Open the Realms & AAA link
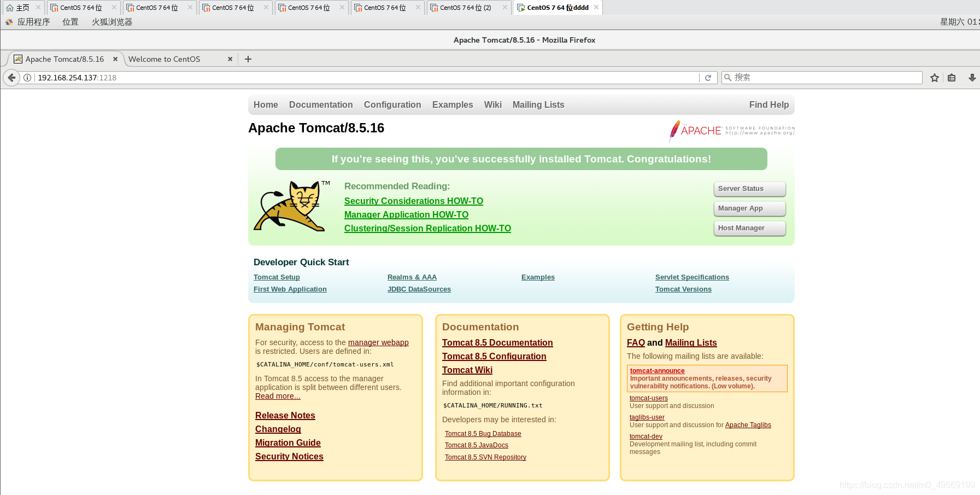 [x=412, y=277]
